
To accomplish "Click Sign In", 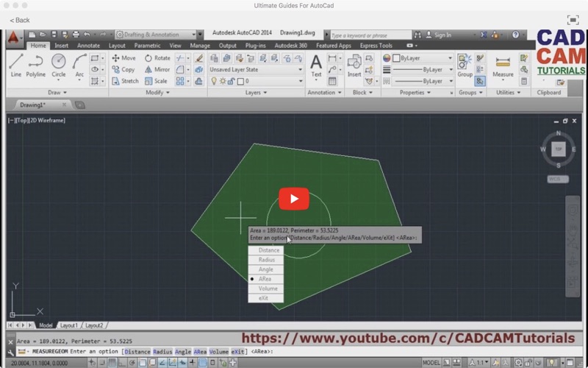I will [439, 35].
